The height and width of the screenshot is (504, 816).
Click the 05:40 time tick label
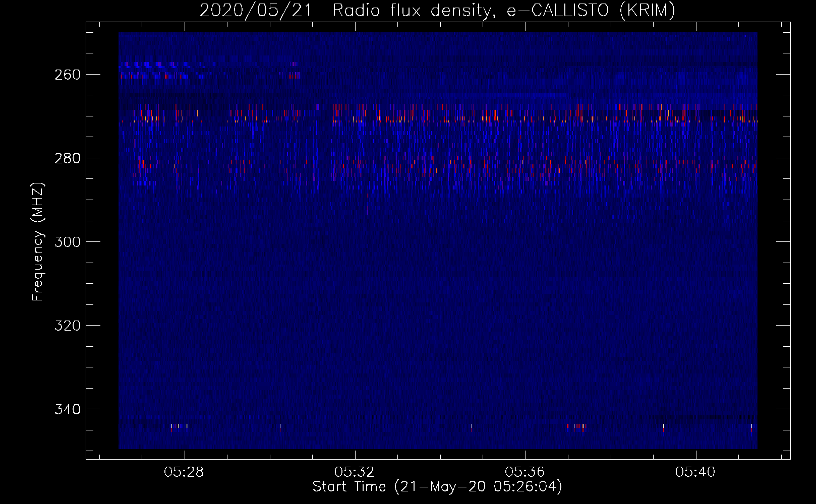pyautogui.click(x=695, y=472)
